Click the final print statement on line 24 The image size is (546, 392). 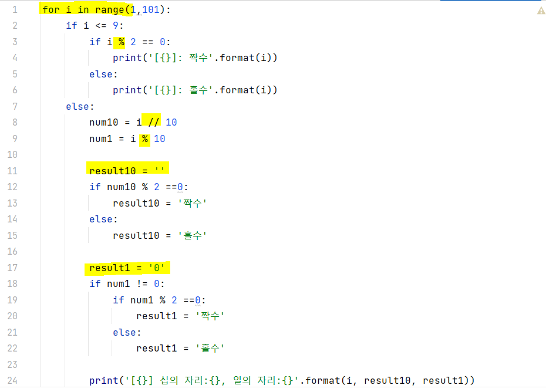tap(282, 380)
